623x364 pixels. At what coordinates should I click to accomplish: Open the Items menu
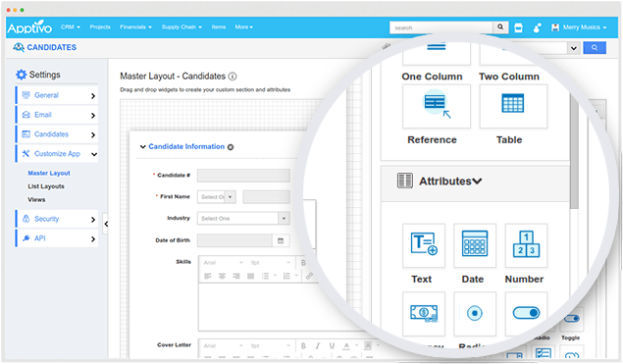point(219,27)
